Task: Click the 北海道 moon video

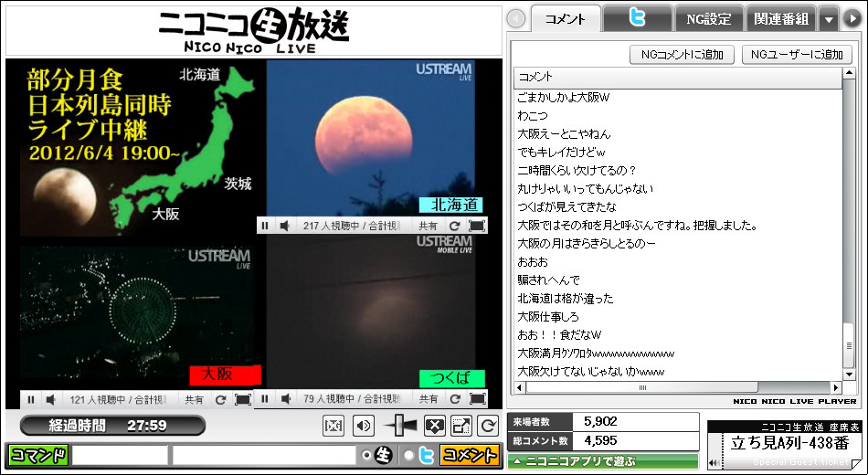Action: (x=371, y=139)
